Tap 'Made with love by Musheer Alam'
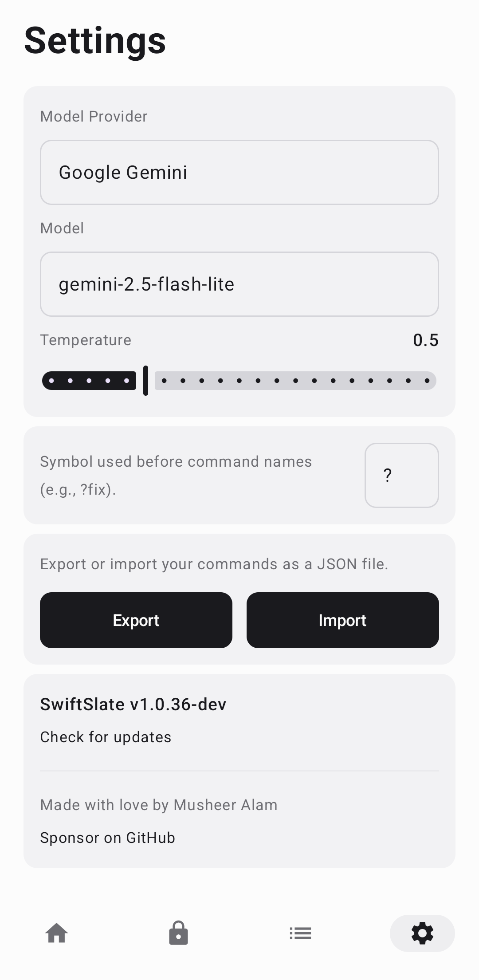This screenshot has height=980, width=479. [x=158, y=805]
